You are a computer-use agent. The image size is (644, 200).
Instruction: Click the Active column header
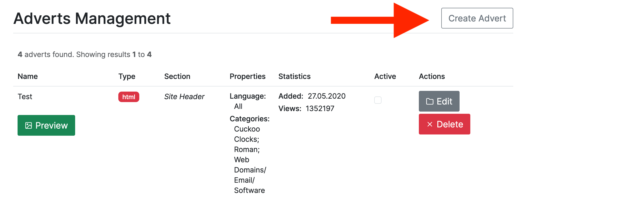coord(385,76)
